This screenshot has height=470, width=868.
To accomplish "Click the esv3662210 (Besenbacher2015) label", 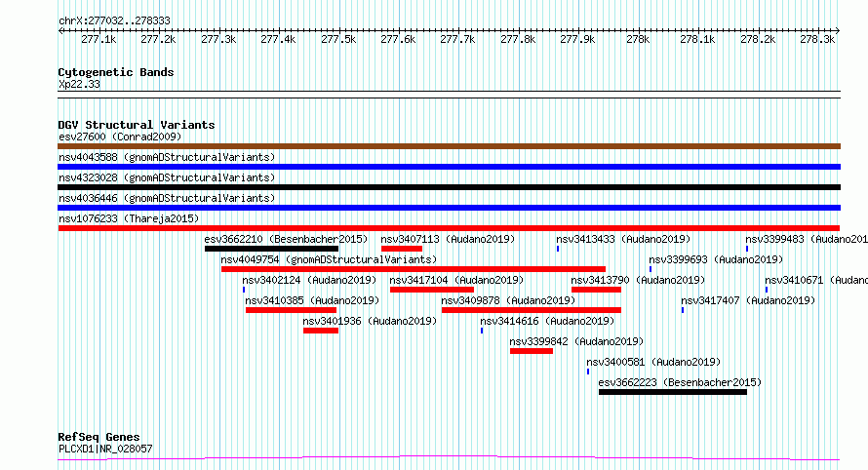I will pyautogui.click(x=286, y=239).
